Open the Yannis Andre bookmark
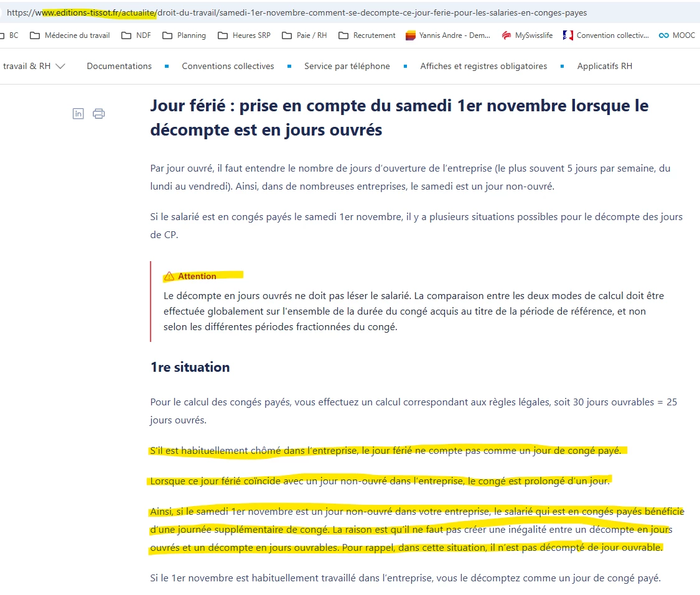The width and height of the screenshot is (700, 595). coord(448,35)
